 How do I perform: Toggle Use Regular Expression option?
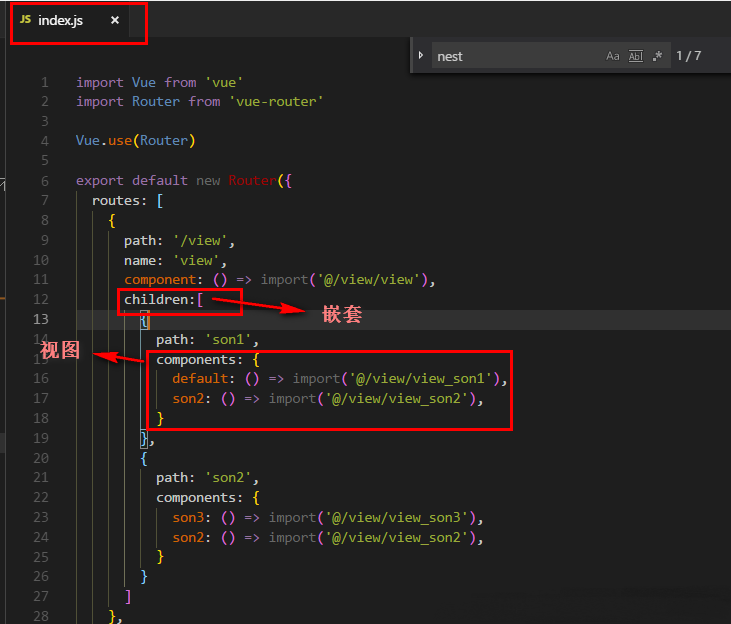657,56
